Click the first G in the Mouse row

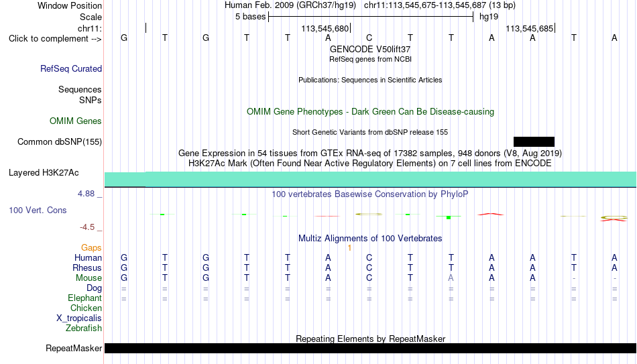click(124, 278)
